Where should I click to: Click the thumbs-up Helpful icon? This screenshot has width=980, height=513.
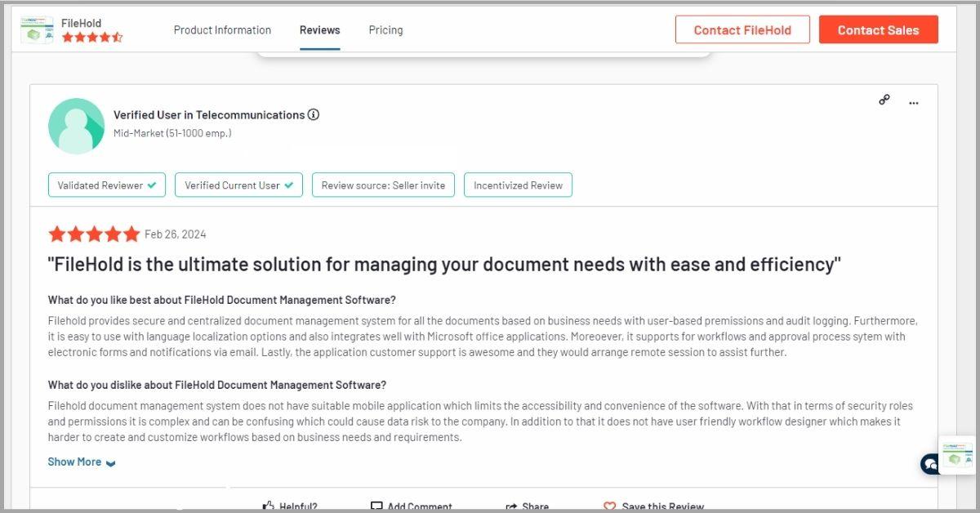click(268, 506)
